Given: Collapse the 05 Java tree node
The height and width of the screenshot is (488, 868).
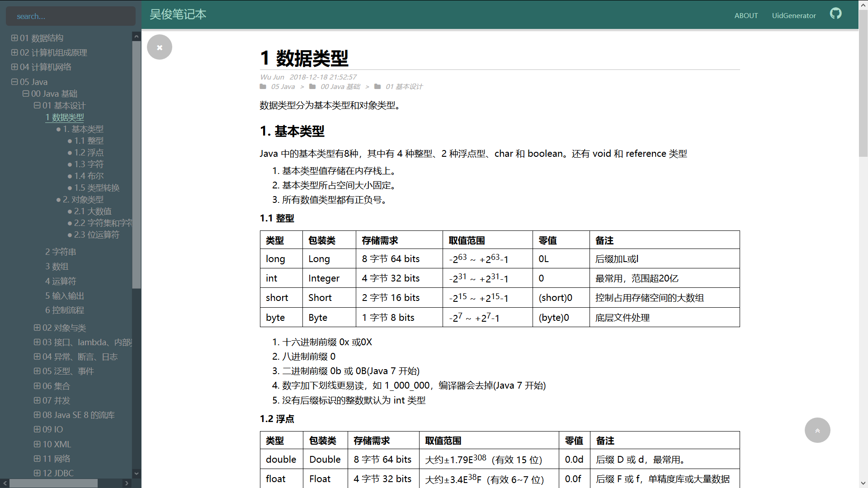Looking at the screenshot, I should 14,82.
